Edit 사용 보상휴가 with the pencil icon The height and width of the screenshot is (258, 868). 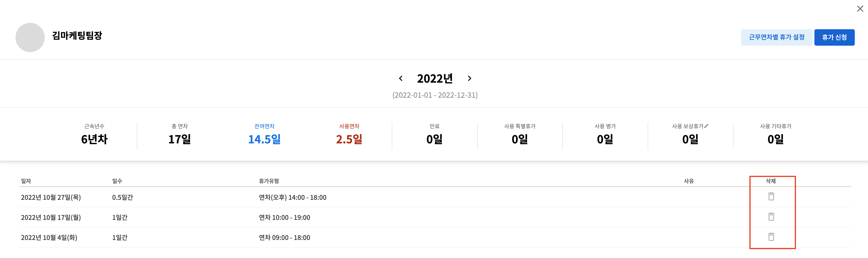pos(706,126)
